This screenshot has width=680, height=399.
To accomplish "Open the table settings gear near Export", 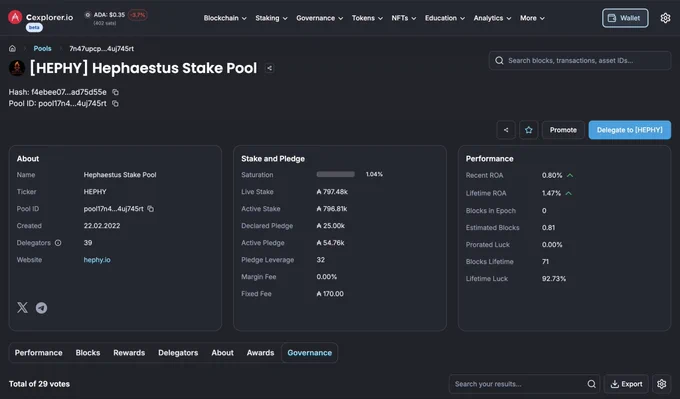I will pos(661,384).
